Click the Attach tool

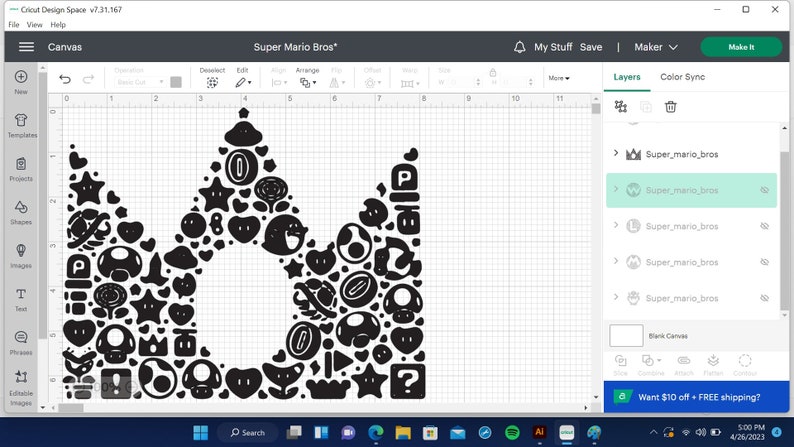(684, 365)
